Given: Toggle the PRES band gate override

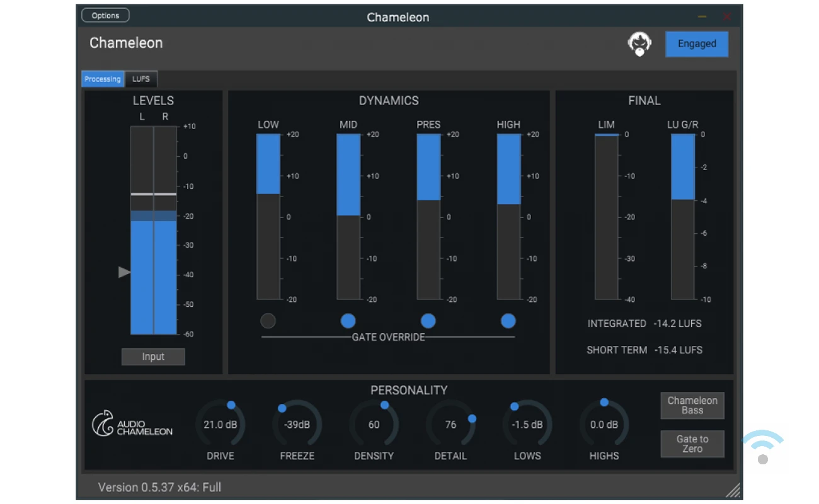Looking at the screenshot, I should click(x=428, y=321).
